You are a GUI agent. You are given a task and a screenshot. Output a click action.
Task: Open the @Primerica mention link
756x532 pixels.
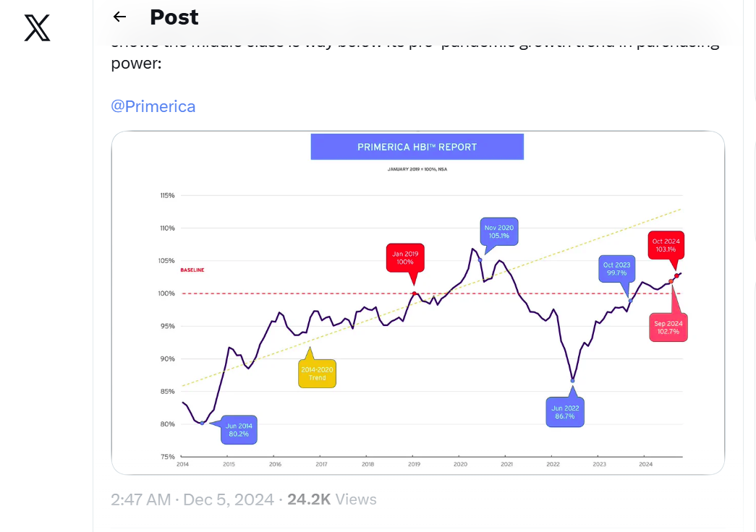click(153, 106)
